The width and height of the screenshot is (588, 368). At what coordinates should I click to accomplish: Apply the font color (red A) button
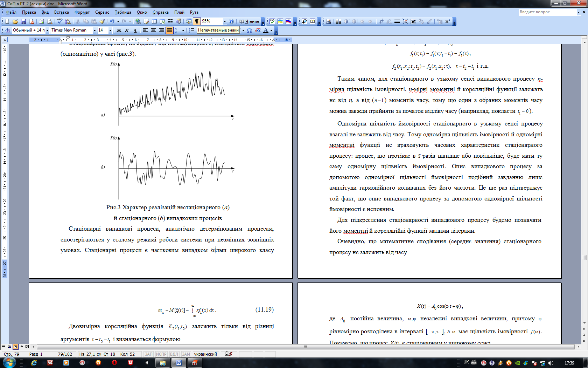pos(266,30)
